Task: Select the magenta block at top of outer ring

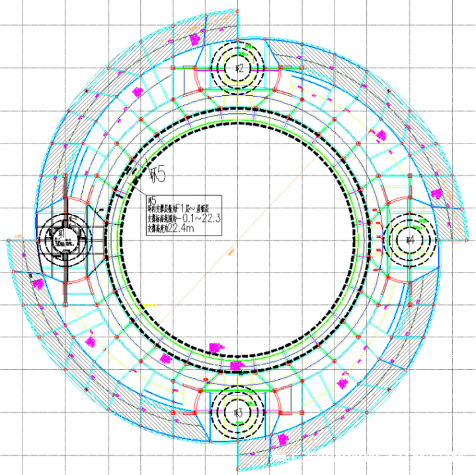Action: point(196,40)
